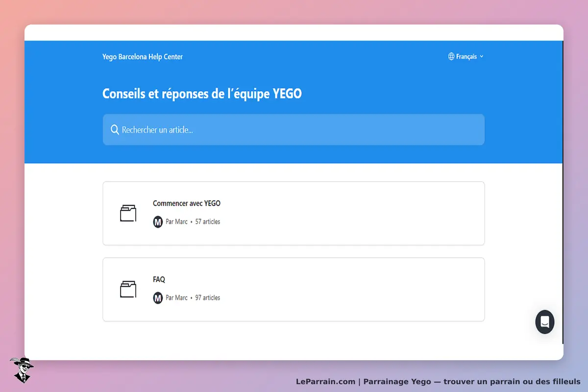Click the search magnifier icon
The image size is (588, 392).
point(115,130)
